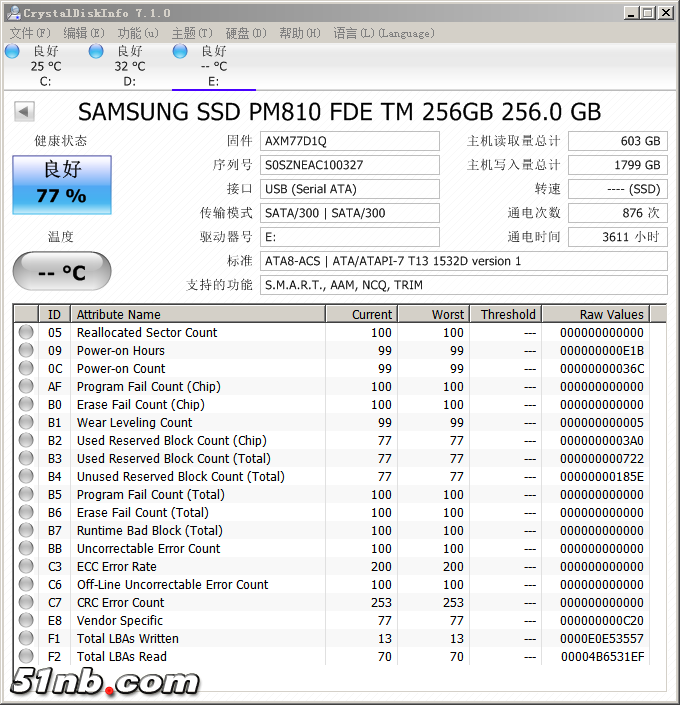Click status circle for Program Fail Count (Total)
The height and width of the screenshot is (705, 680).
point(26,494)
